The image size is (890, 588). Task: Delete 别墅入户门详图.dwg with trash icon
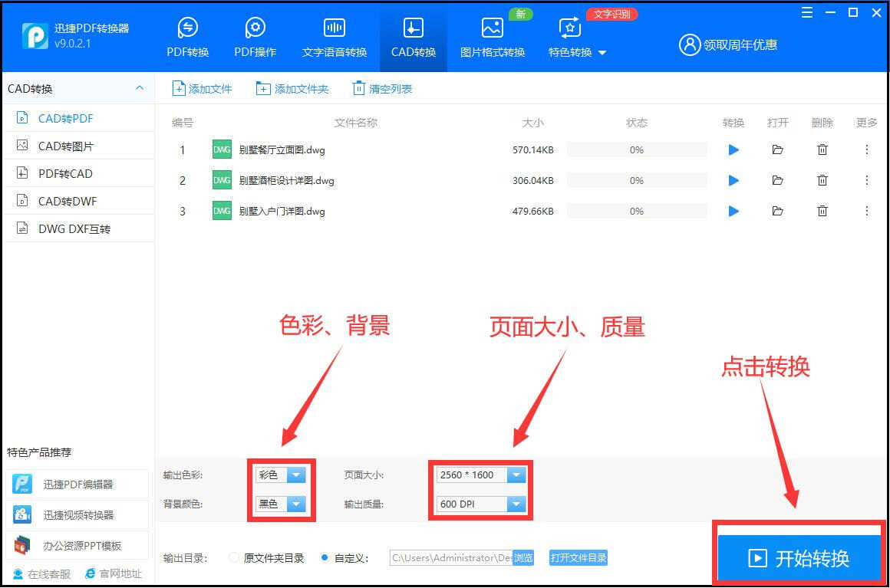pyautogui.click(x=822, y=211)
